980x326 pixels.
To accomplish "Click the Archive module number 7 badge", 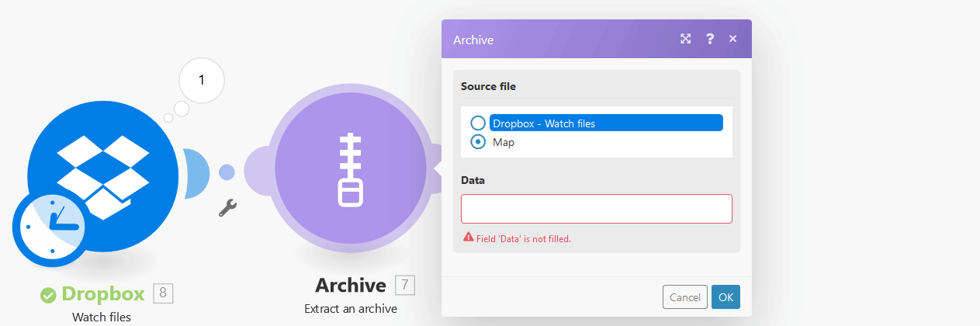I will 405,285.
